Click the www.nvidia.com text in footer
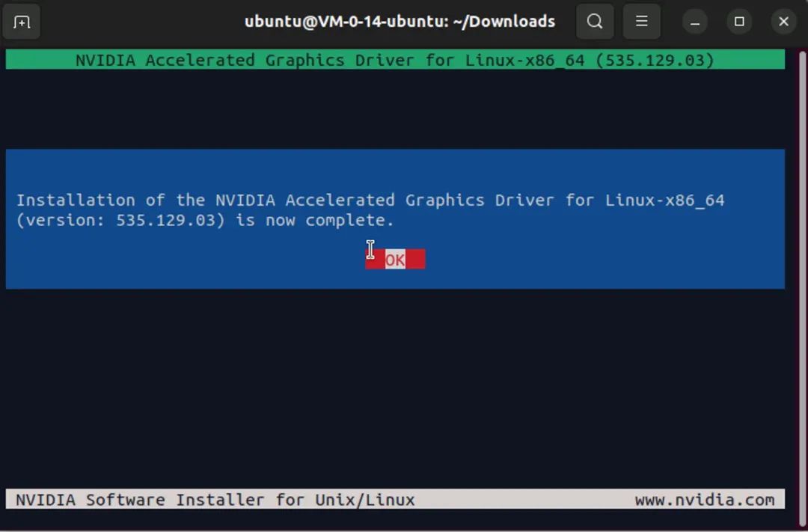The width and height of the screenshot is (808, 532). click(x=705, y=500)
